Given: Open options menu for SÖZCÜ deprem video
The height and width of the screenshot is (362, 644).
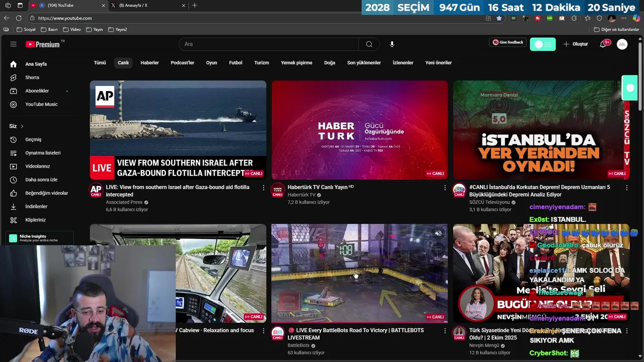Looking at the screenshot, I should (626, 188).
